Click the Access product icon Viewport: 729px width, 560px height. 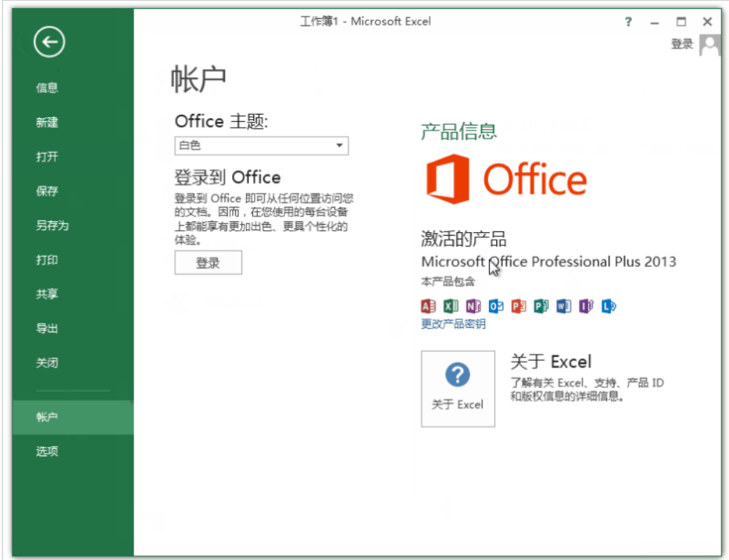tap(428, 306)
